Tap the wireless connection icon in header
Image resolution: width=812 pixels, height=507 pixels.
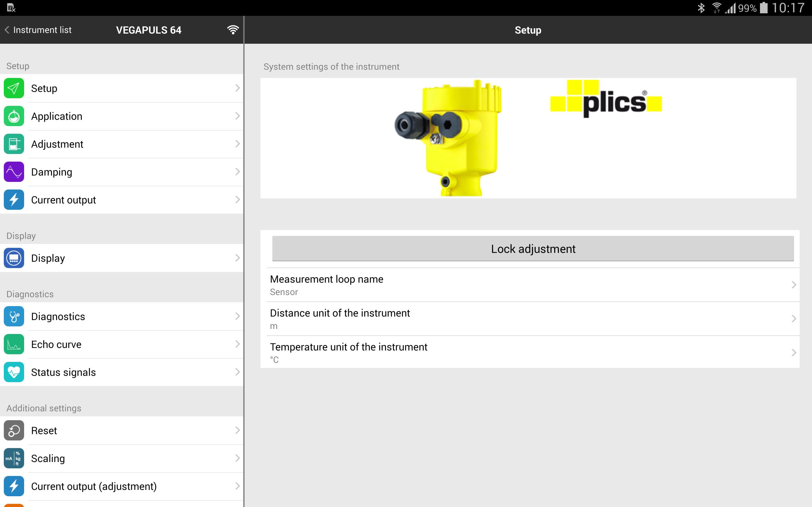[x=233, y=30]
